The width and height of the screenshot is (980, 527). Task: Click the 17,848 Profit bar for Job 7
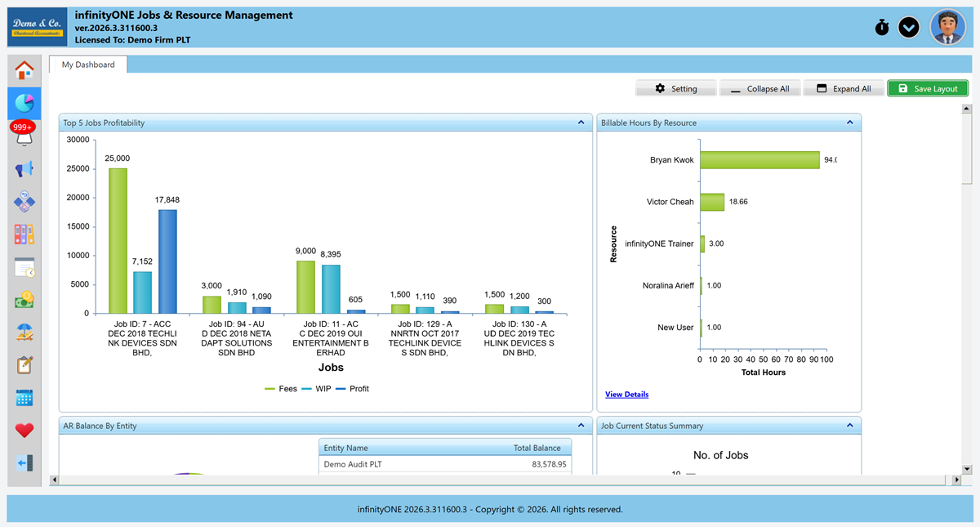pos(167,262)
